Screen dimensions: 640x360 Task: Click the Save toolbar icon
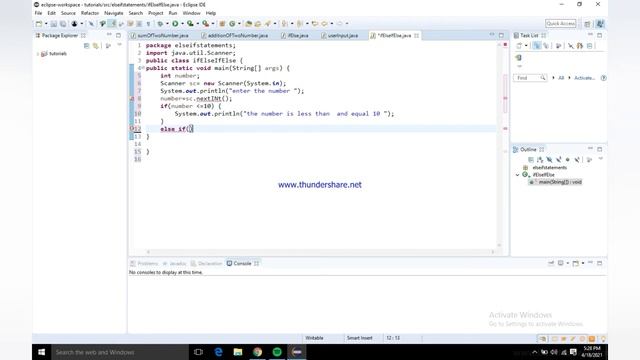[x=53, y=24]
